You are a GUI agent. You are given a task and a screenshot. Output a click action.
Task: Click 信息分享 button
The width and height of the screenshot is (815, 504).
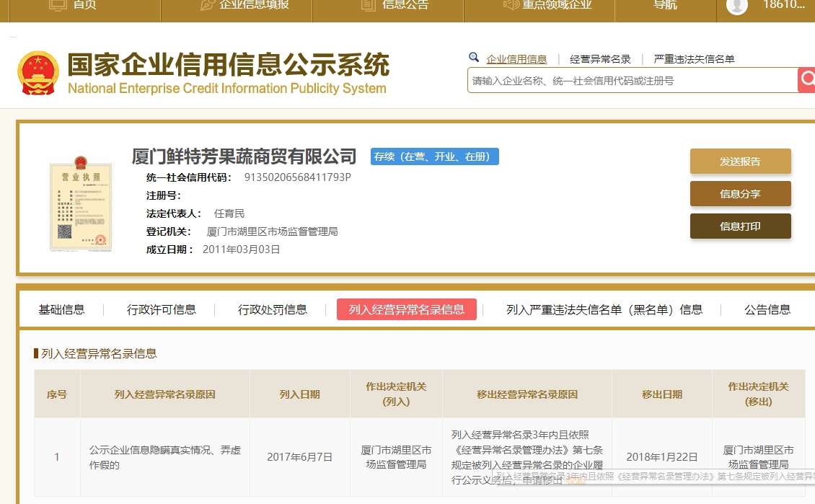[740, 194]
